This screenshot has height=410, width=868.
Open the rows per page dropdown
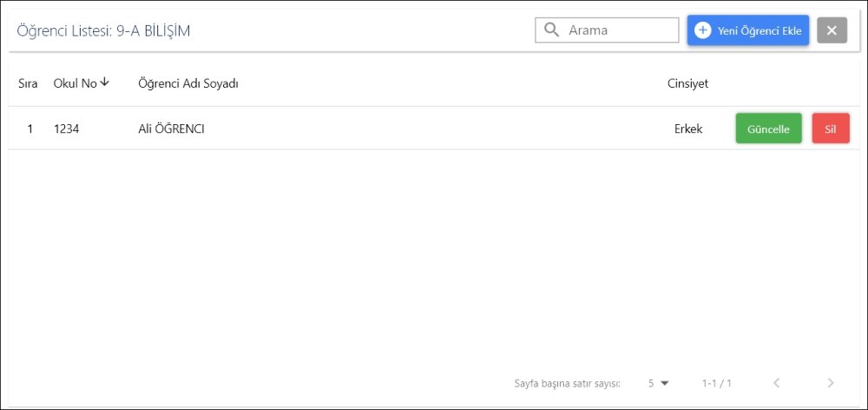(x=659, y=382)
